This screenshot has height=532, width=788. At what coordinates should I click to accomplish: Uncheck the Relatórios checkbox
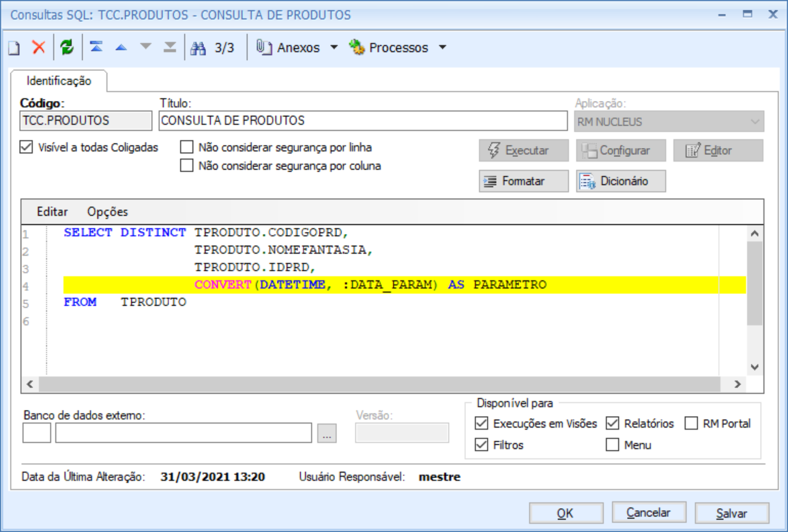(612, 423)
